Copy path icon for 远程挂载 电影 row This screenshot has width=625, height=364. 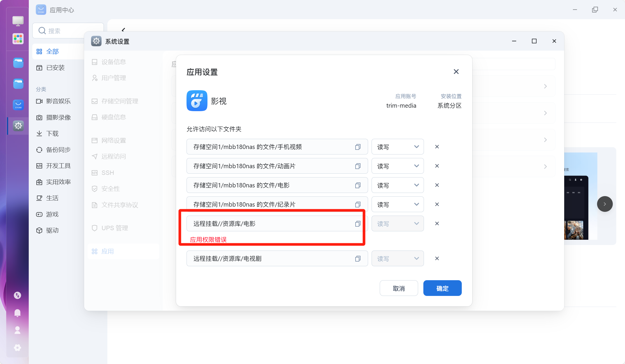click(x=358, y=224)
